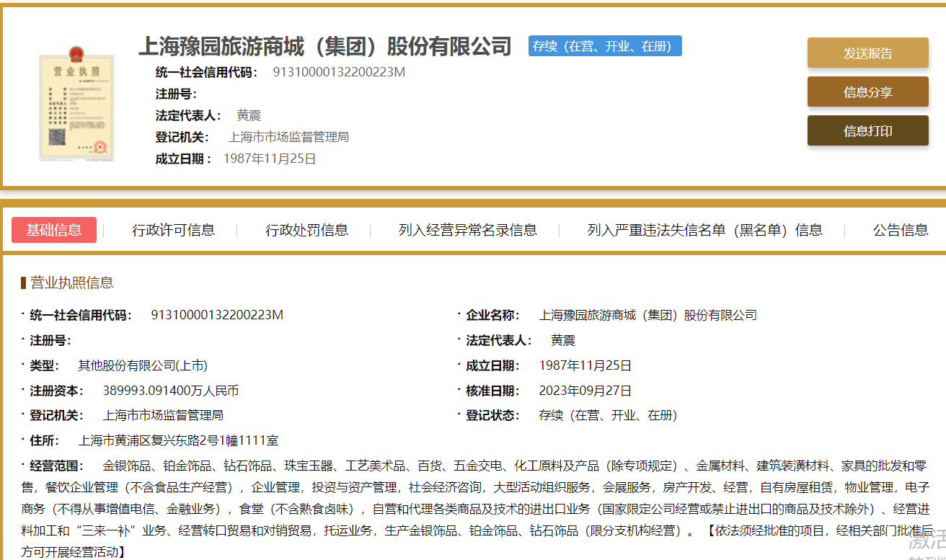
Task: Click the registered capital 389993.091400万人民币
Action: point(171,391)
